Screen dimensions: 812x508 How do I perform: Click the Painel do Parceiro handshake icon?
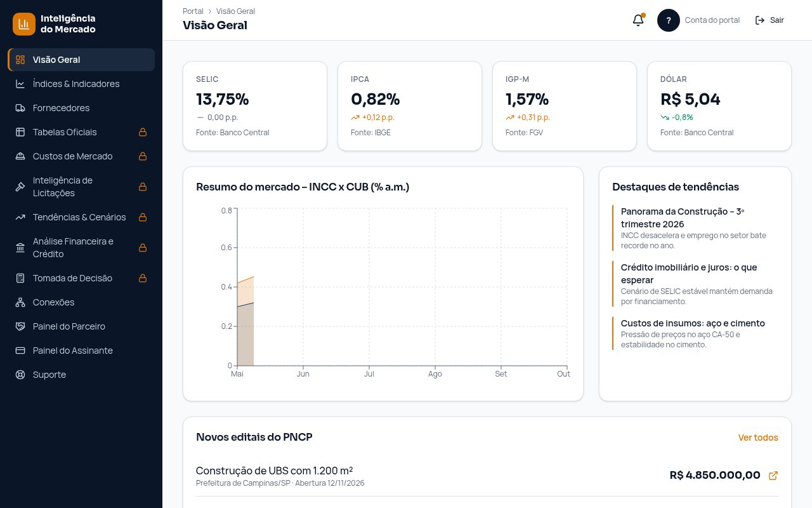point(20,326)
